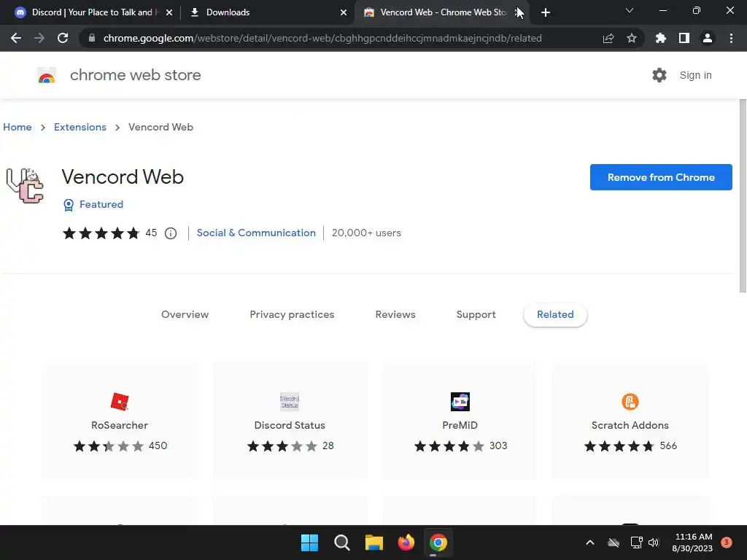Click the Sign in link

click(695, 75)
